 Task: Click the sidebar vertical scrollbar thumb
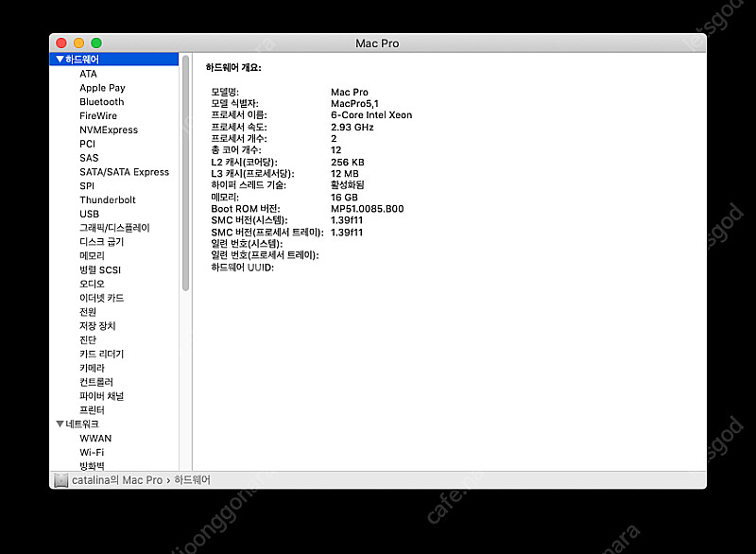click(x=185, y=174)
